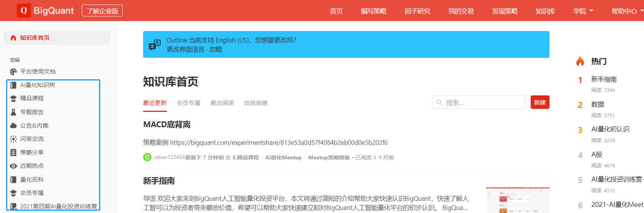644x213 pixels.
Task: Click the oliver123456 author name
Action: click(x=170, y=157)
